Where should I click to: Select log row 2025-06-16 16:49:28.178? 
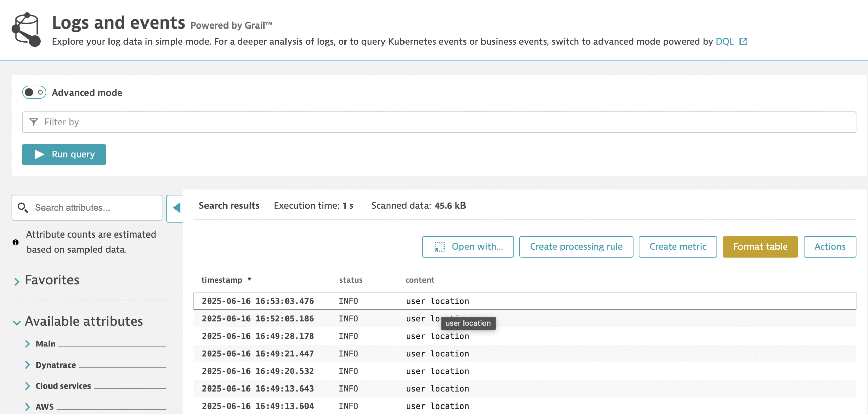point(525,336)
